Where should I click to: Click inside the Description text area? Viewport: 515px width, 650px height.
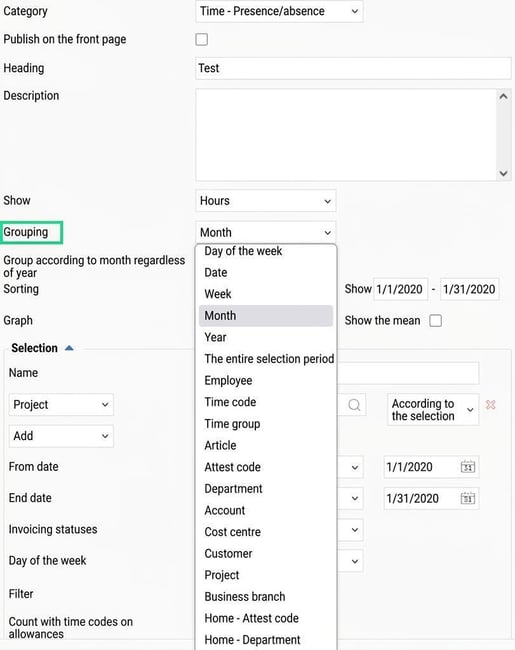pos(346,135)
